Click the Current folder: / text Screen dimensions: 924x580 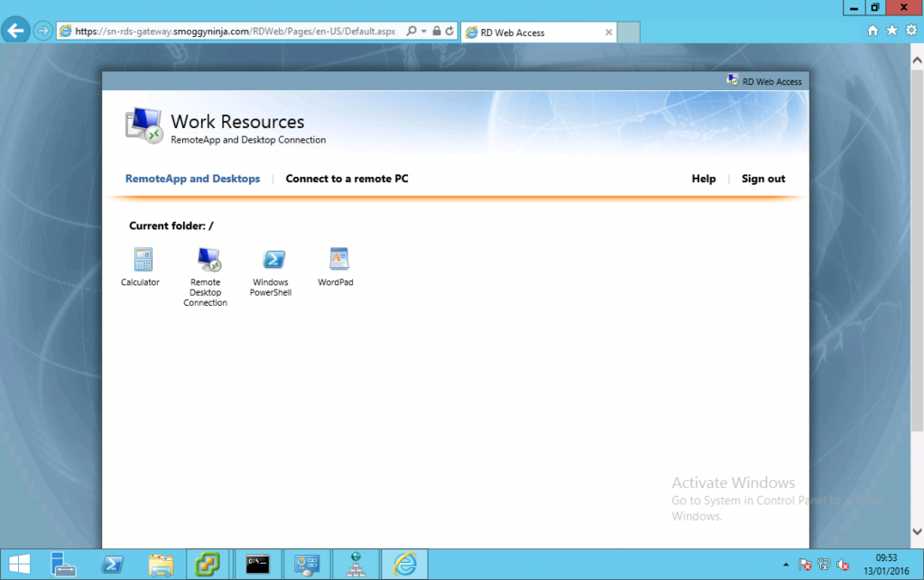pyautogui.click(x=171, y=226)
